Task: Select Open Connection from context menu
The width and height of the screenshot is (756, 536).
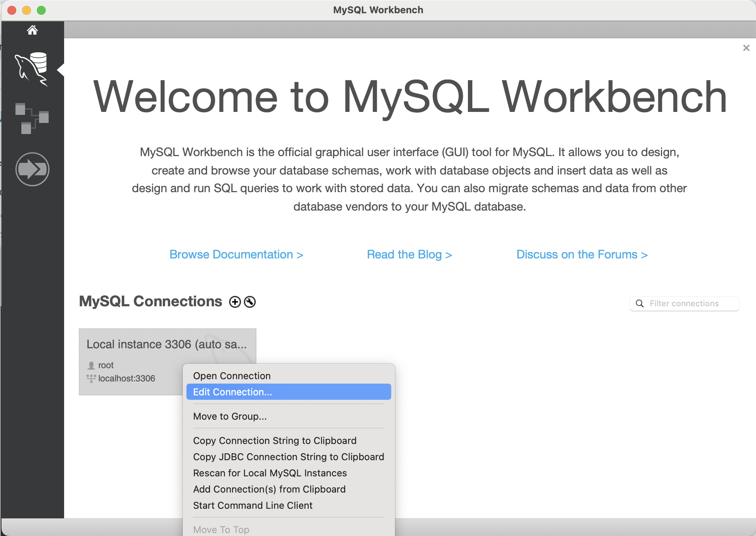Action: 232,376
